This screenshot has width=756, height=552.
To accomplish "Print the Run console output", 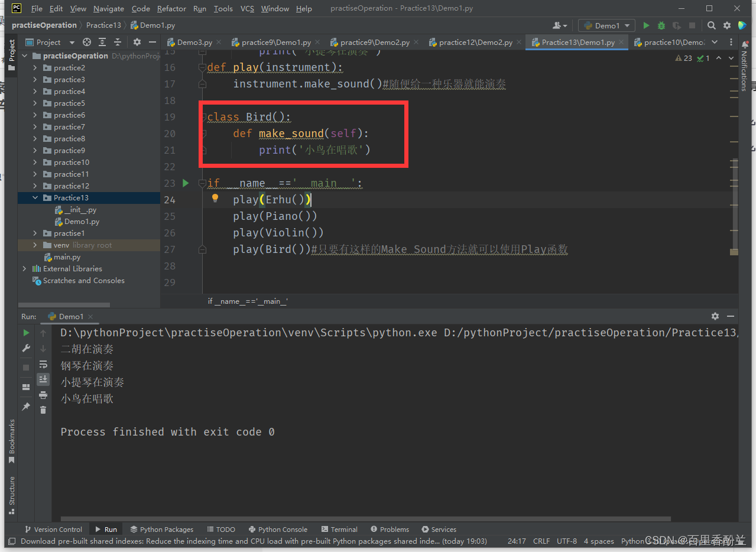I will (x=43, y=395).
